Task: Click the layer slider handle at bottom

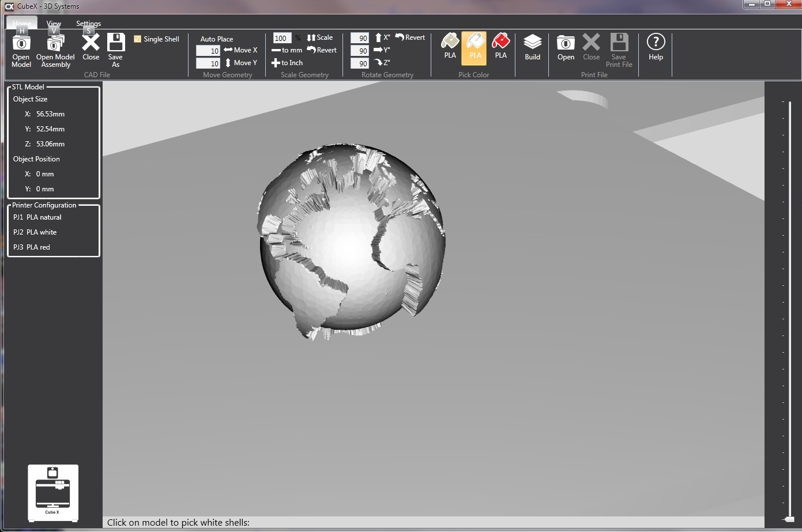Action: click(789, 519)
